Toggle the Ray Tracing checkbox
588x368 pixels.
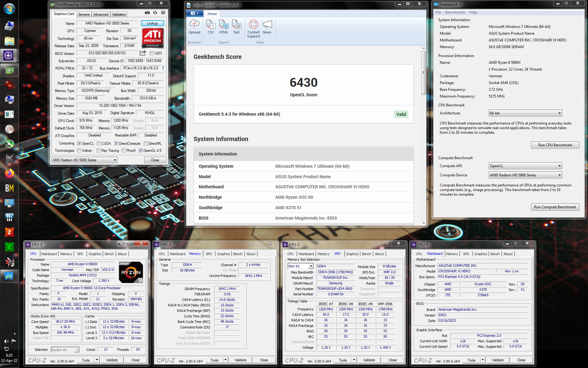[98, 151]
